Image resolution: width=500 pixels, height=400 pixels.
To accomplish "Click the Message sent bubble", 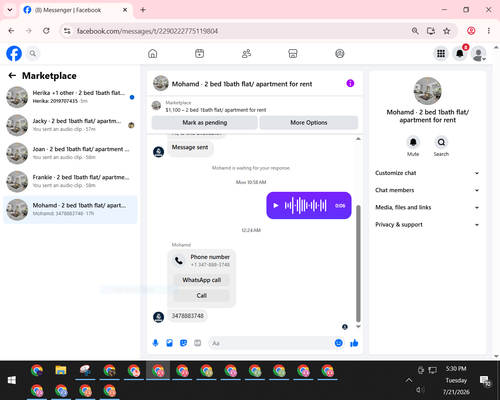I will coord(190,148).
